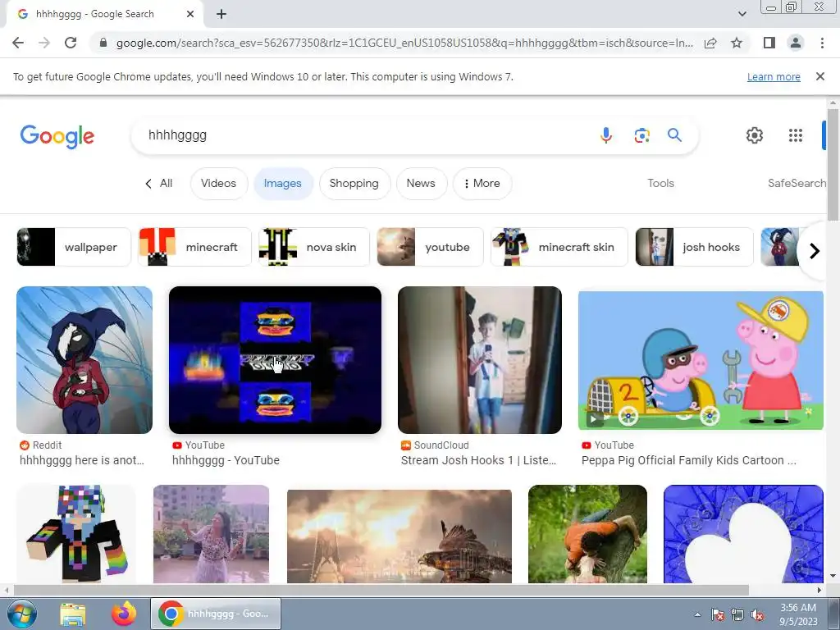Show hidden tray icons arrow
This screenshot has height=630, width=840.
click(x=697, y=614)
